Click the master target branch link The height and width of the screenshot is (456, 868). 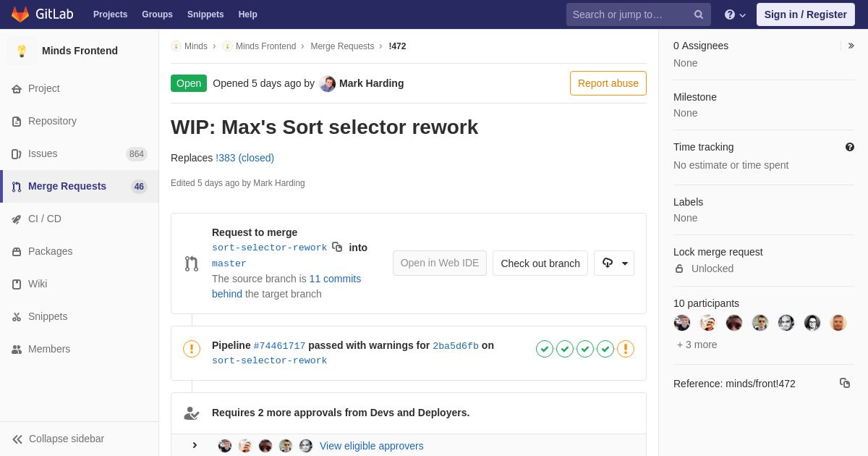(x=229, y=263)
